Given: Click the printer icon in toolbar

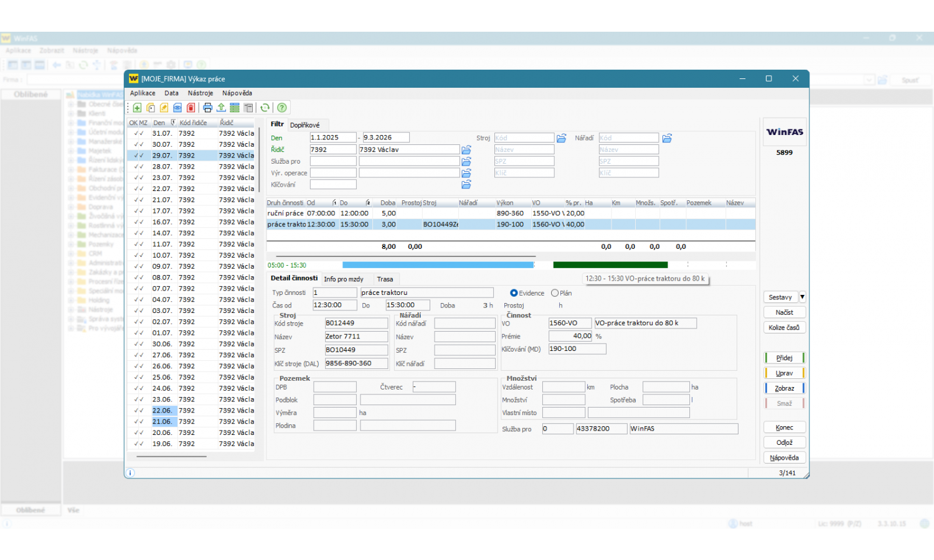Looking at the screenshot, I should coord(208,108).
